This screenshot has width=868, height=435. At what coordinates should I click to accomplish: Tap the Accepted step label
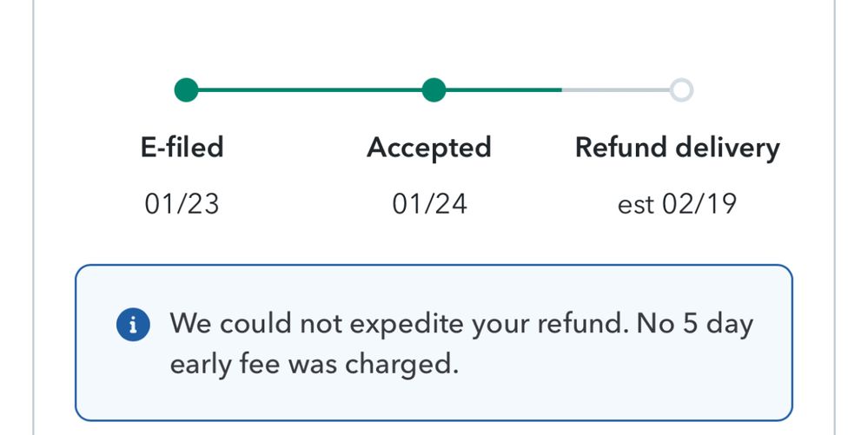point(429,148)
